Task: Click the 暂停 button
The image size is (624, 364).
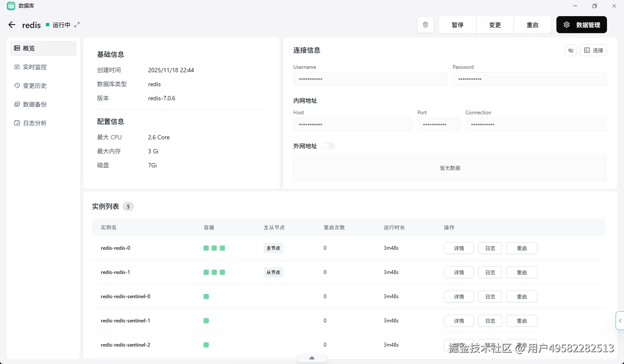Action: tap(457, 25)
